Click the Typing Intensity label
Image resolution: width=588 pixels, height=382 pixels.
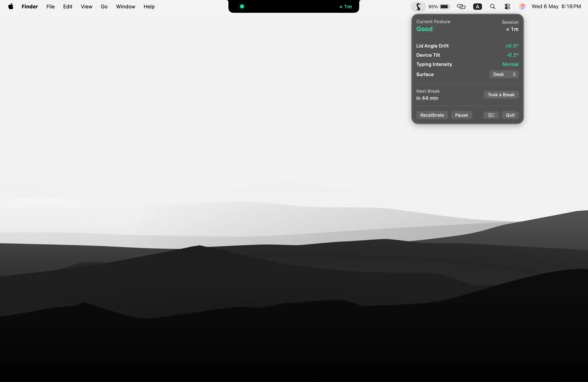point(434,64)
